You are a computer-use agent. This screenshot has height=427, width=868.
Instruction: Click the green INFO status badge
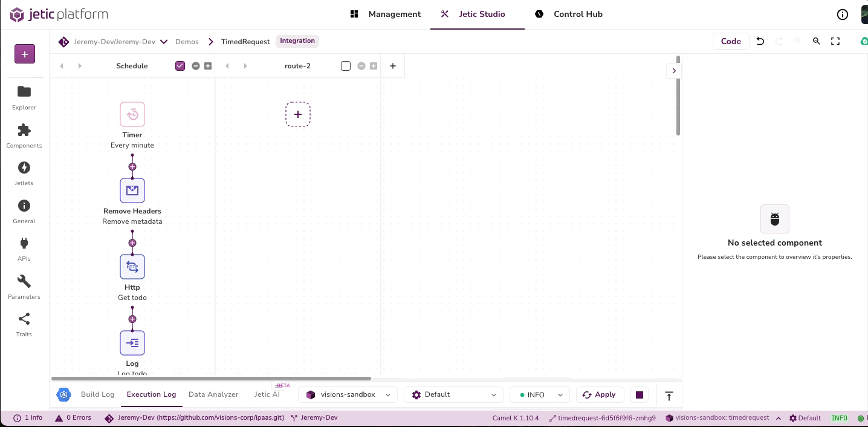click(x=839, y=418)
